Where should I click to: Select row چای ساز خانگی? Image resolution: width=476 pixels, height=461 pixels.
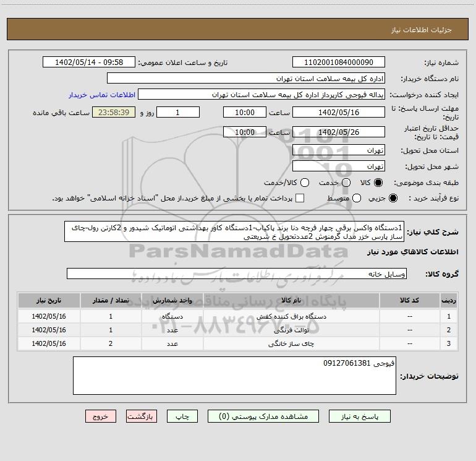click(x=238, y=343)
